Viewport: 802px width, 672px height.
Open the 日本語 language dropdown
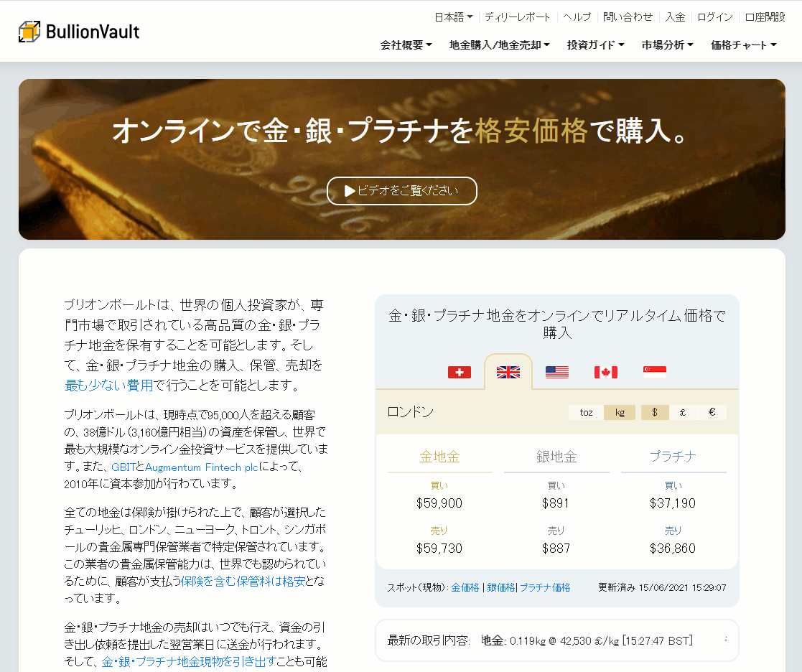tap(453, 17)
